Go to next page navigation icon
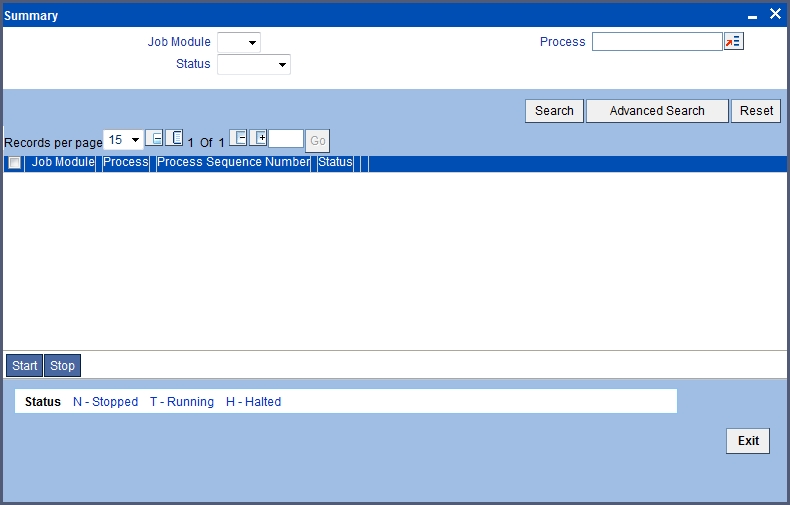 pyautogui.click(x=238, y=138)
